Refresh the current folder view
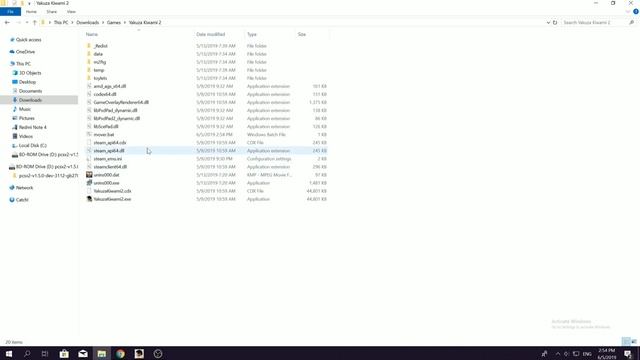 tap(555, 22)
